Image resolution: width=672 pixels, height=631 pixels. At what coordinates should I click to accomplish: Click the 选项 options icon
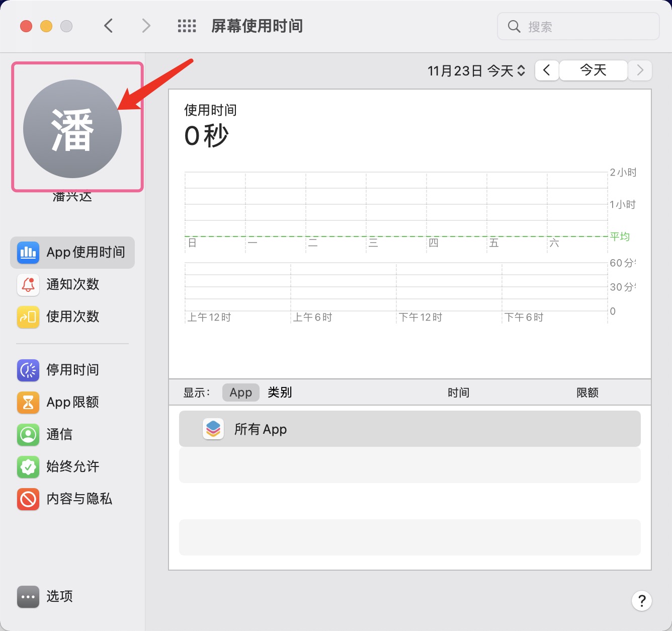click(x=28, y=597)
